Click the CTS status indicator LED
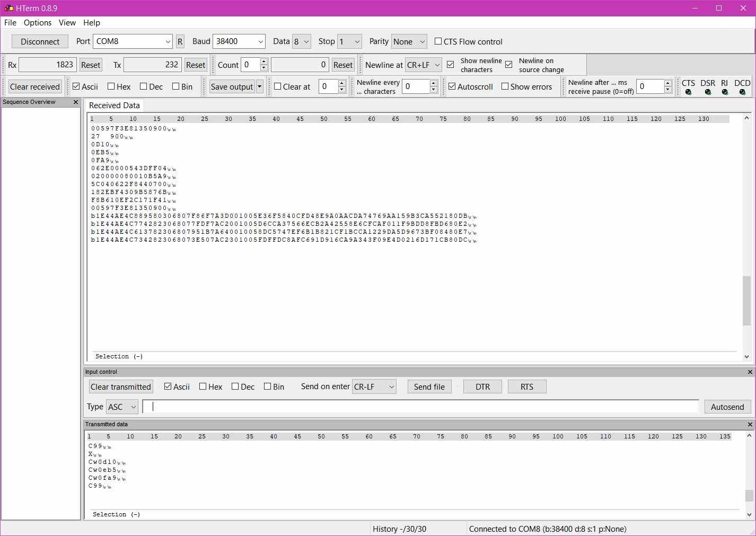756x536 pixels. click(688, 92)
